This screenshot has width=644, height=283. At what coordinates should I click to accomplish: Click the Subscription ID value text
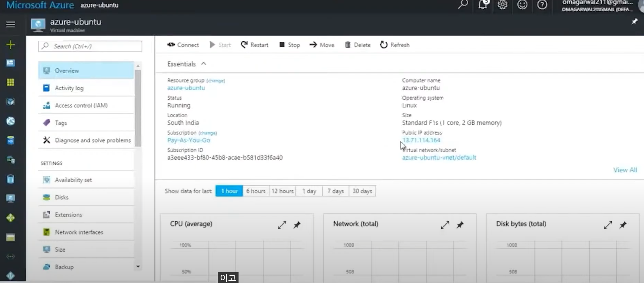coord(225,158)
